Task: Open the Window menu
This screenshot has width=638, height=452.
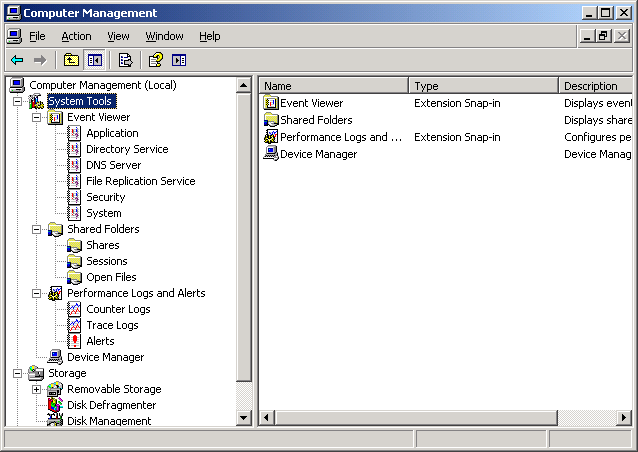Action: pyautogui.click(x=164, y=37)
